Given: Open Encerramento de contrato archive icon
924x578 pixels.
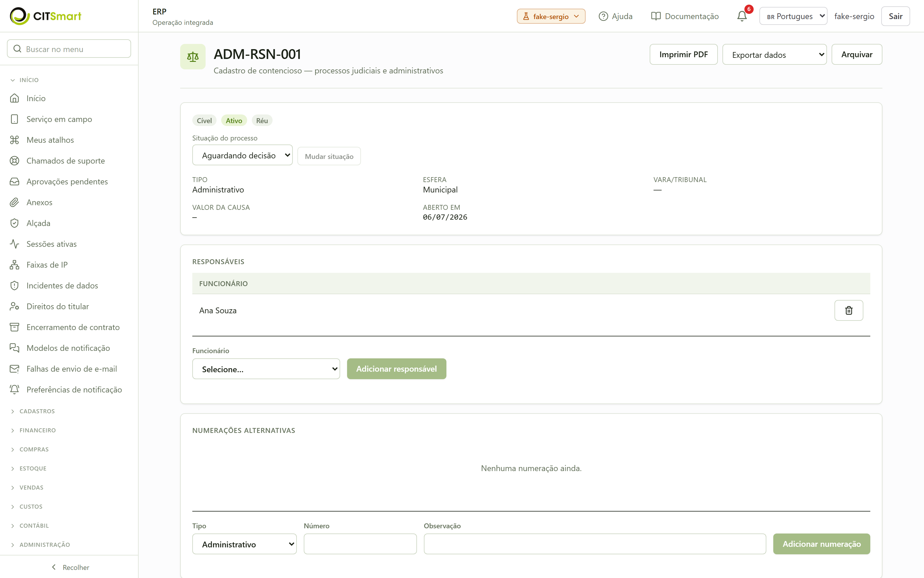Looking at the screenshot, I should [14, 327].
